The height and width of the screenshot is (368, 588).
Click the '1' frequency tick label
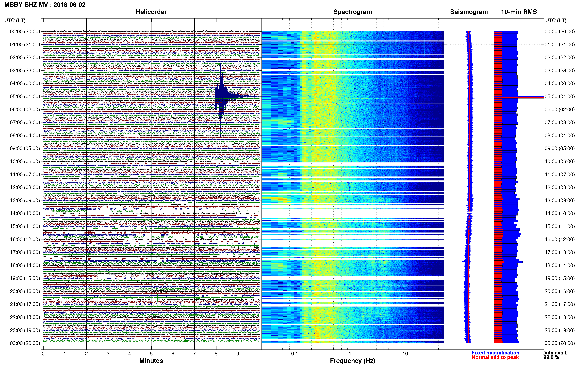tap(350, 354)
